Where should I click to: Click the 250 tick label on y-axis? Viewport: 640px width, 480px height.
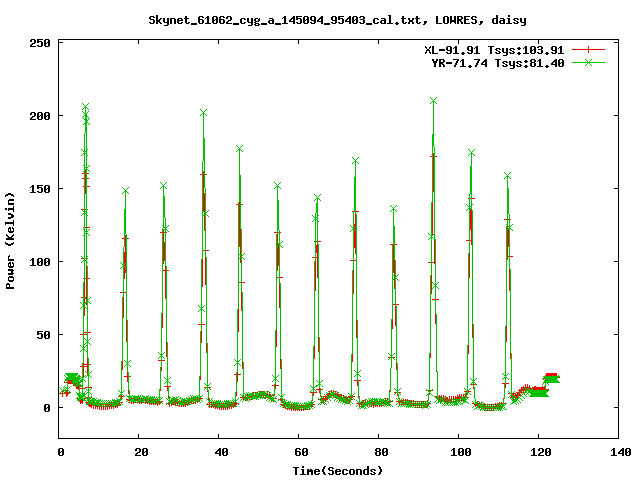(41, 43)
